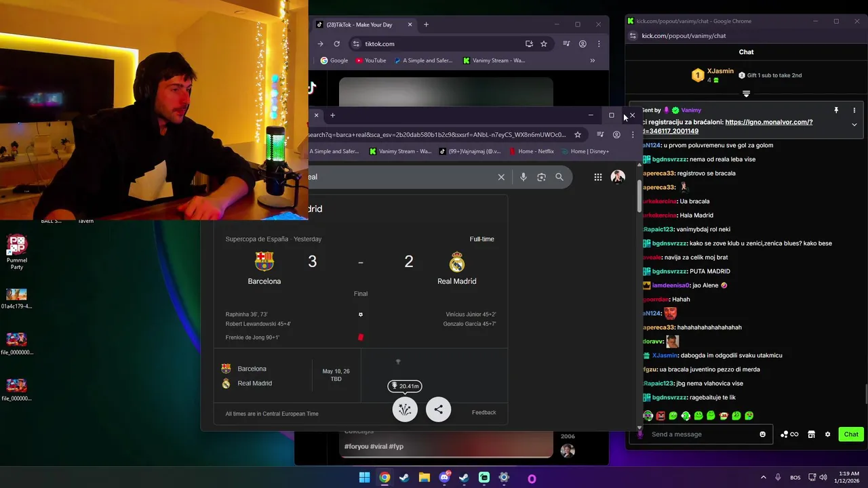This screenshot has height=488, width=868.
Task: Open emoji picker in Kick chat
Action: point(763,434)
